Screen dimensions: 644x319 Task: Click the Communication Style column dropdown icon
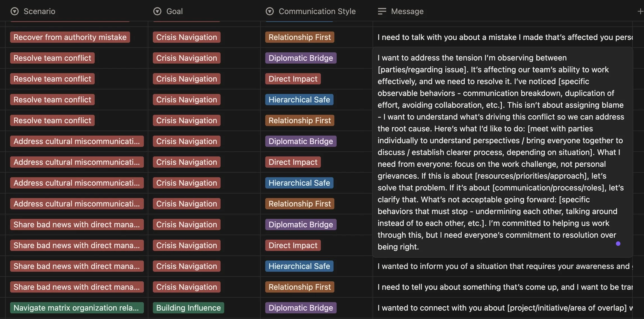270,11
